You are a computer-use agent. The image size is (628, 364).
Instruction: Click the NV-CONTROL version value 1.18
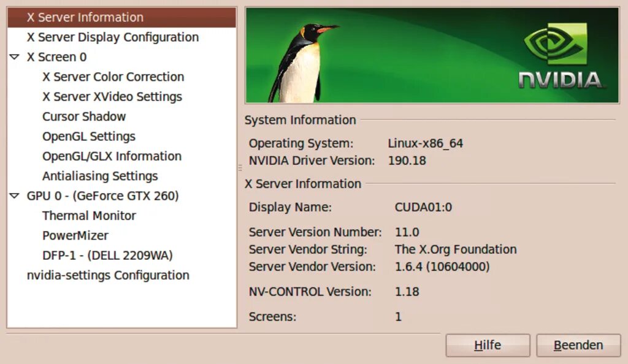pos(407,292)
